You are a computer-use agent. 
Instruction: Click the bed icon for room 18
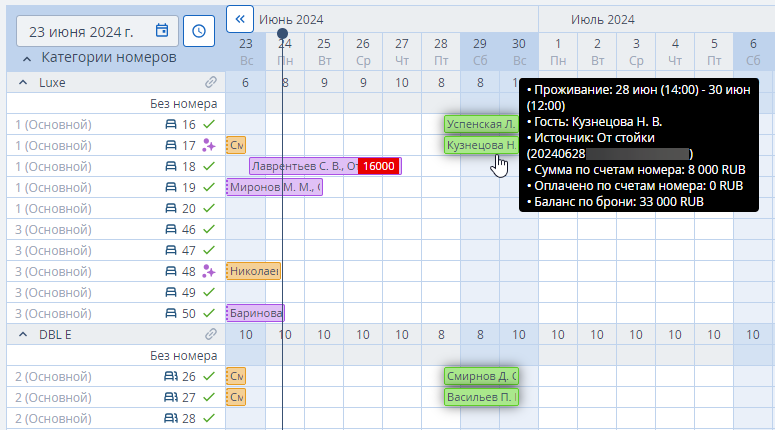(x=171, y=166)
